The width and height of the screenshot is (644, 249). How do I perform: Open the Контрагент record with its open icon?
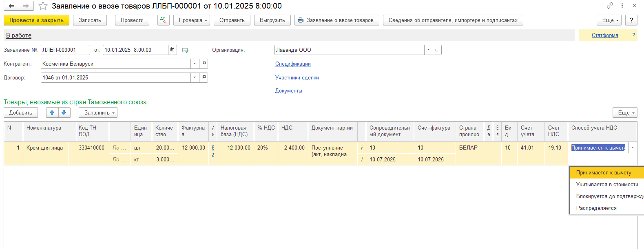[x=204, y=64]
